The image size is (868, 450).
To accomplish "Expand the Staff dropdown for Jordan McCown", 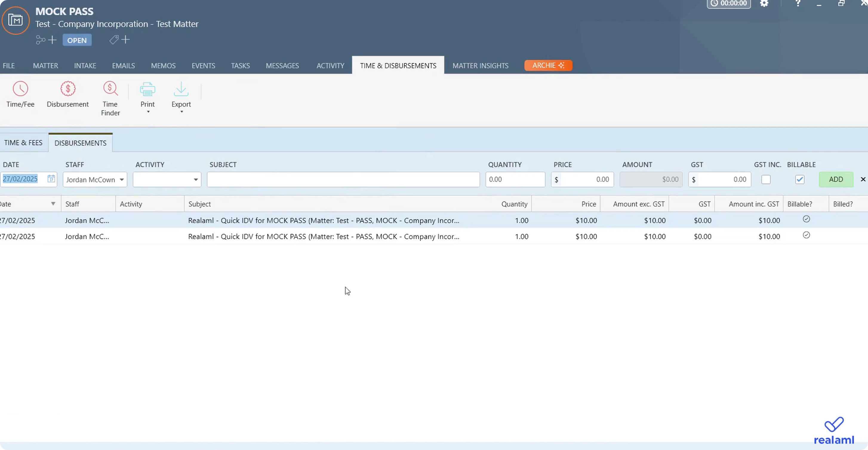I will click(x=122, y=180).
